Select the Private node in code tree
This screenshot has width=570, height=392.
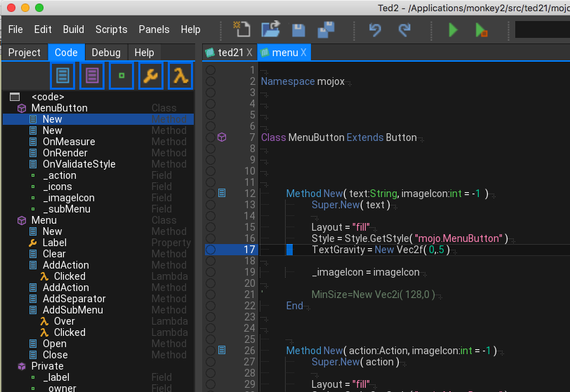click(47, 366)
